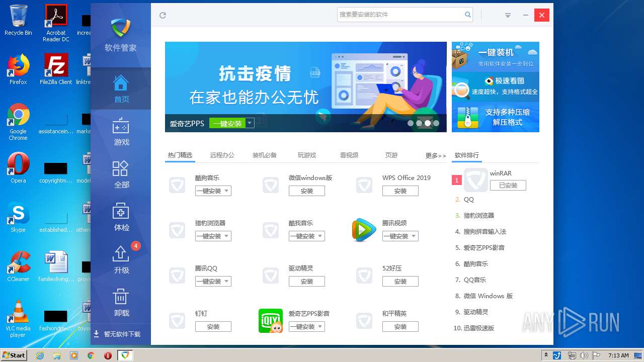Open CCleaner desktop shortcut
This screenshot has height=362, width=644.
point(18,266)
